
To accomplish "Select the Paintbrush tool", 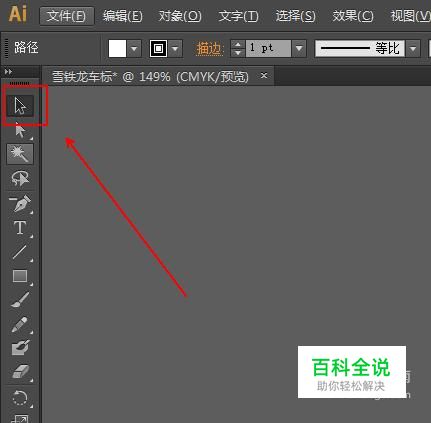I will tap(20, 300).
